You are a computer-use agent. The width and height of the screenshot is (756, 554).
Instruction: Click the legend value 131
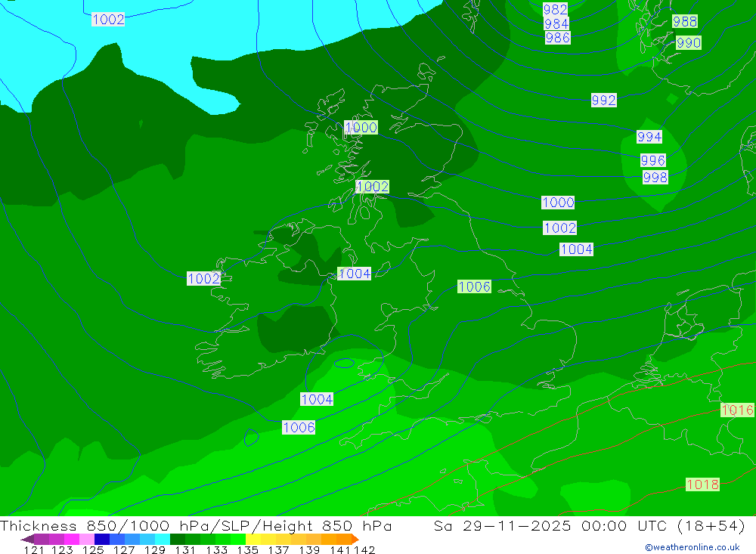(185, 550)
